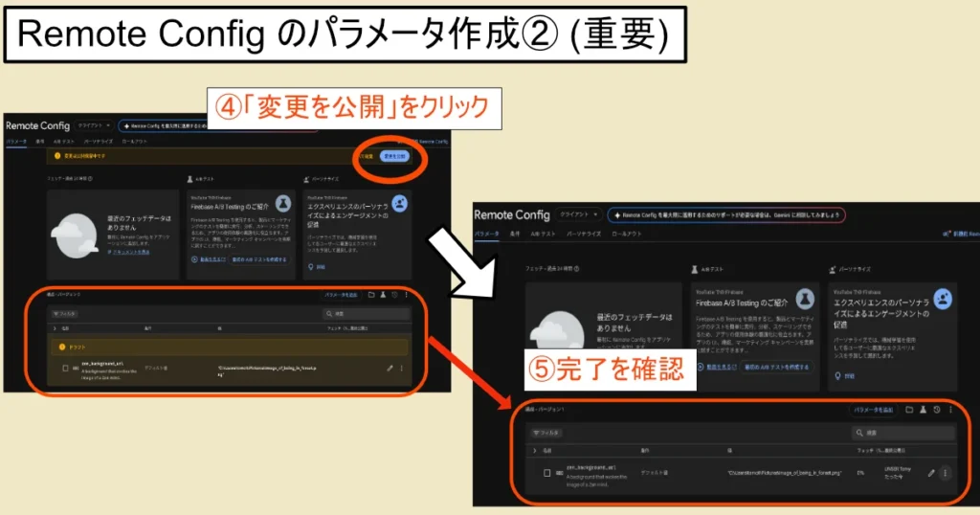Screen dimensions: 980x515
Task: Select A/B テスト tab in step 4 screenshot
Action: [x=64, y=142]
